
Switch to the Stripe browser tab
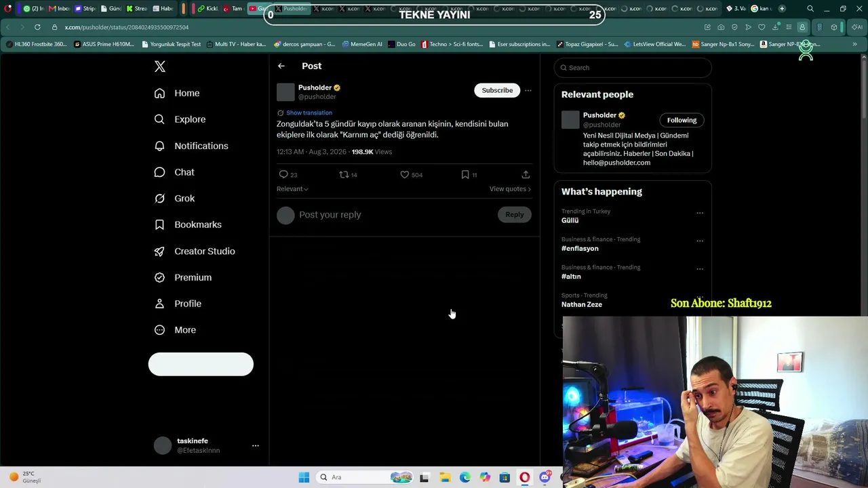click(85, 9)
